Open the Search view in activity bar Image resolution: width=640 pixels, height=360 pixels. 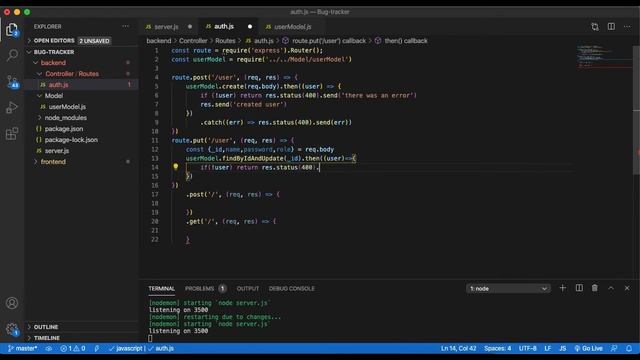pyautogui.click(x=12, y=55)
